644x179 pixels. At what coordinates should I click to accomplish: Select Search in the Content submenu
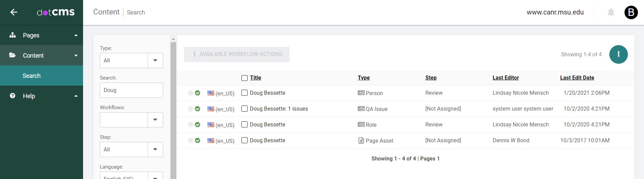click(32, 76)
